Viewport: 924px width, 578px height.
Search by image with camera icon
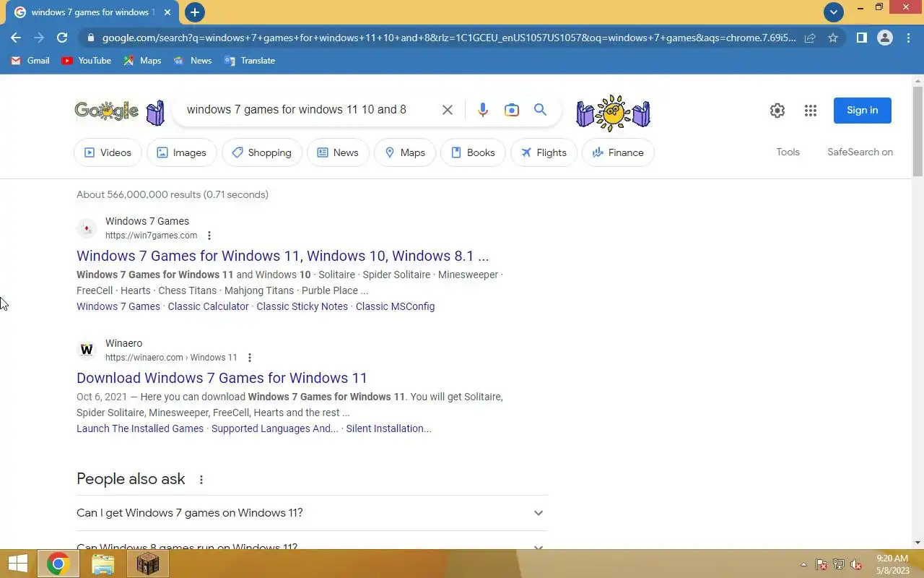[512, 110]
